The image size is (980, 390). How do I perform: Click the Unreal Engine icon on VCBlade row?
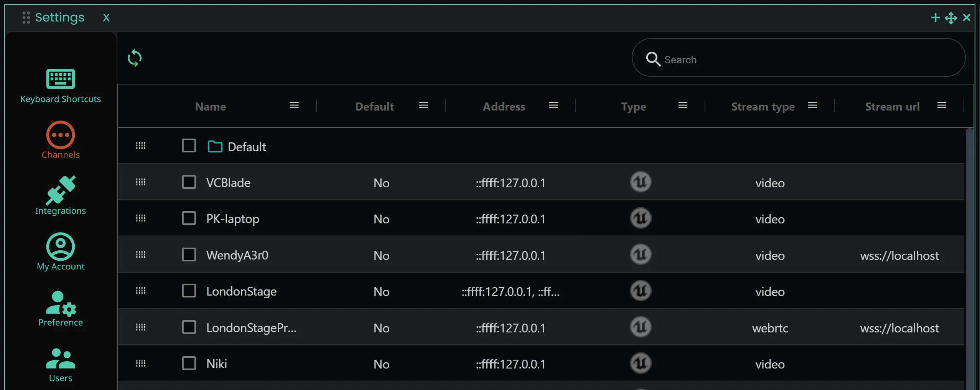pos(640,182)
